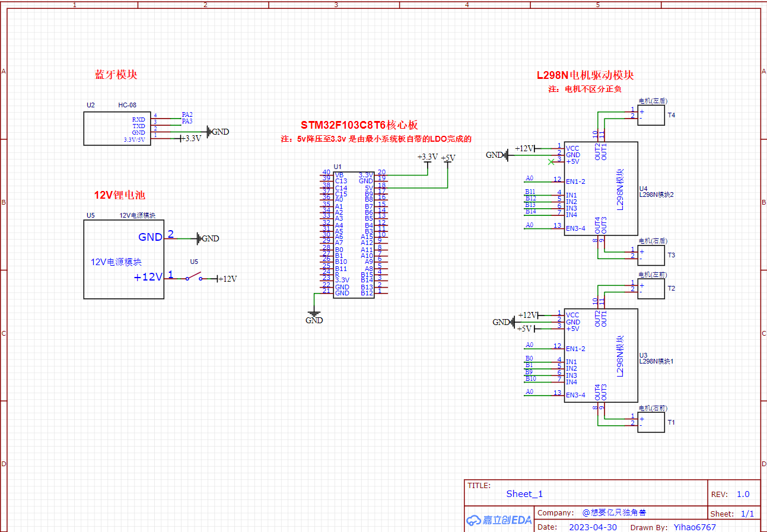The image size is (767, 532).
Task: Click the REV value 1.0
Action: click(743, 494)
